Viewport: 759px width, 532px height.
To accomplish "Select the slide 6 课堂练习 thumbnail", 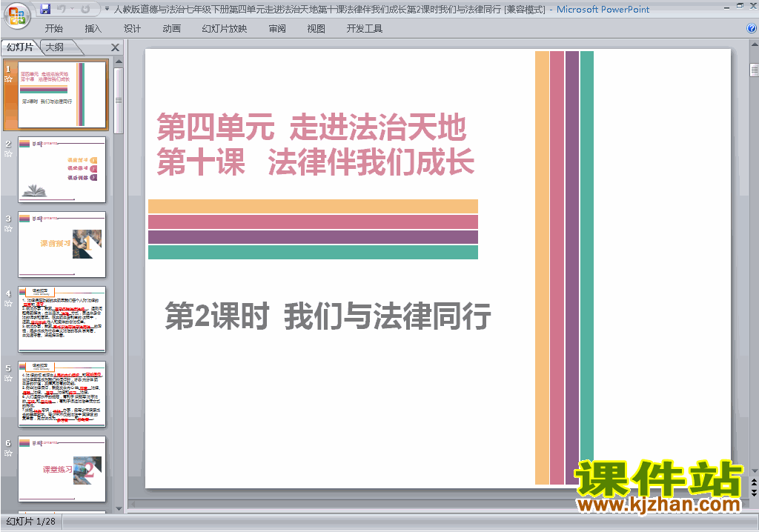I will coord(62,469).
